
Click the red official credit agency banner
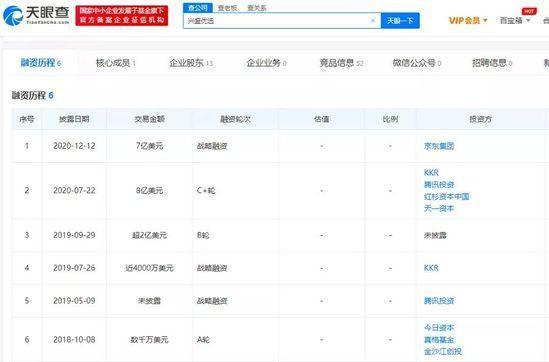coord(122,15)
